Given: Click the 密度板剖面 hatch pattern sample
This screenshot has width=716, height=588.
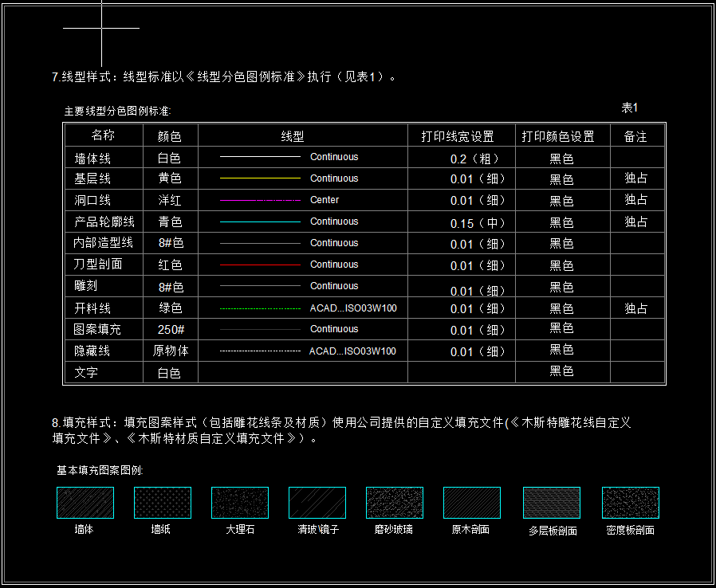Looking at the screenshot, I should (x=631, y=503).
